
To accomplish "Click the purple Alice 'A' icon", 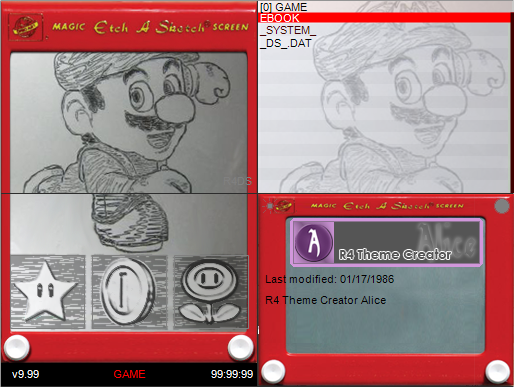I will [313, 242].
